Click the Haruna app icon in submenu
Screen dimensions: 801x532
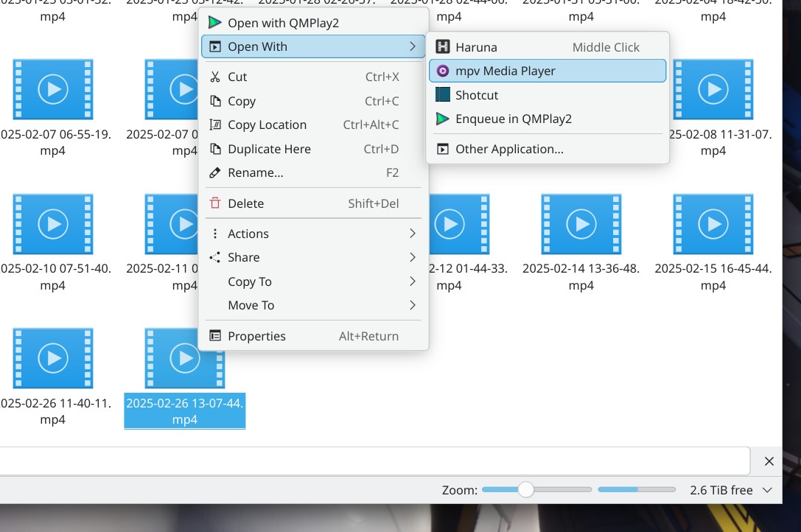coord(443,47)
